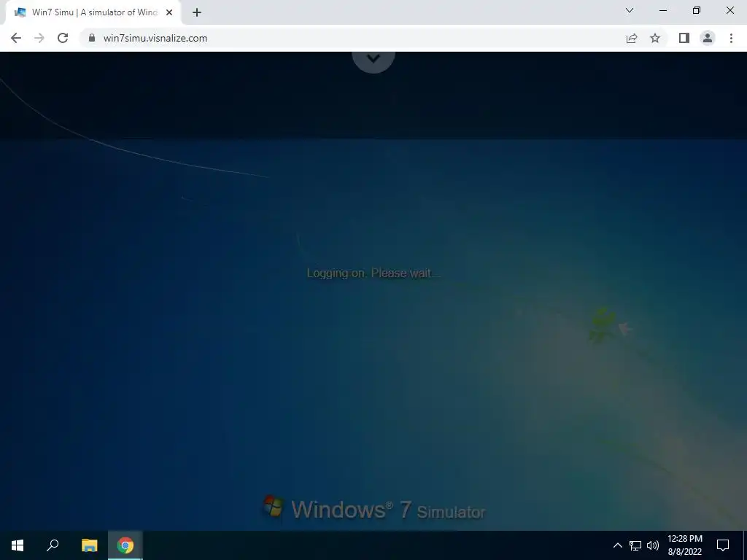
Task: View site info via padlock icon
Action: (x=91, y=38)
